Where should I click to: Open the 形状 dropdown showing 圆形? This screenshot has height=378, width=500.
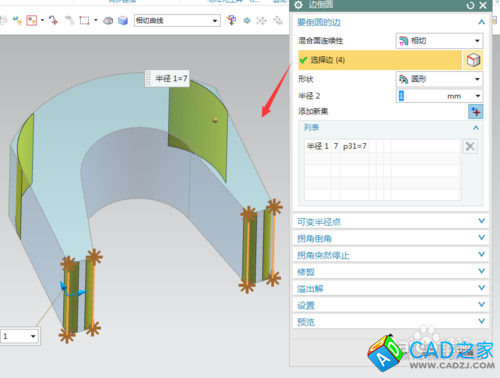pyautogui.click(x=439, y=79)
